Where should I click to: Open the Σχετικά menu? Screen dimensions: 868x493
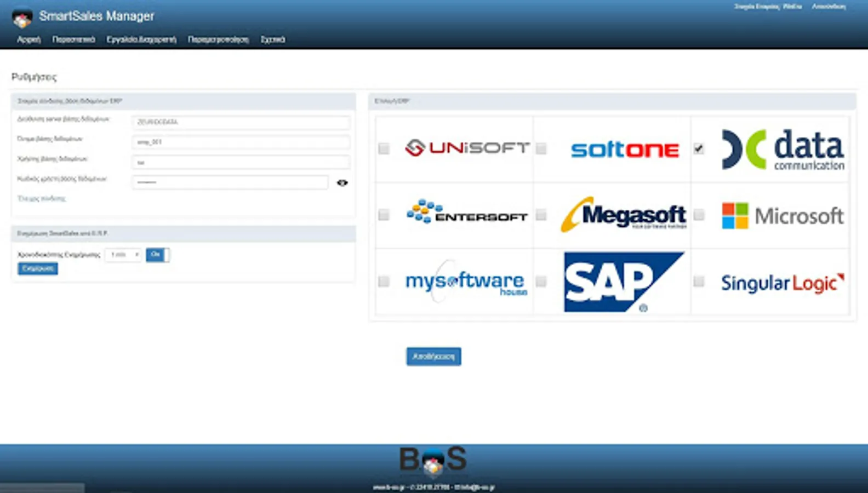273,39
